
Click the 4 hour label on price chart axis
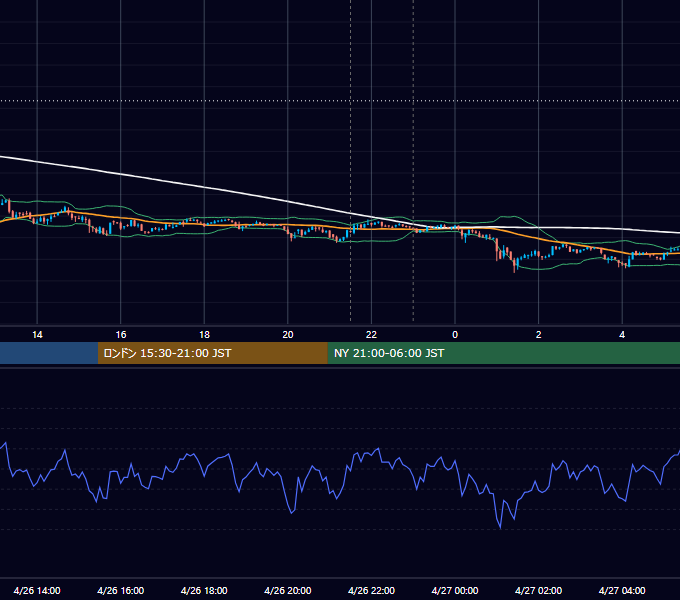coord(622,335)
